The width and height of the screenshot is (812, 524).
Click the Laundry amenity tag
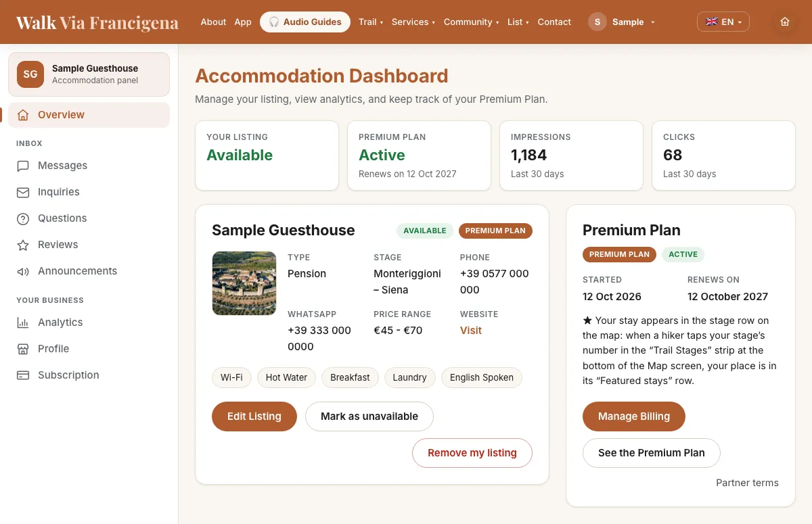tap(409, 377)
